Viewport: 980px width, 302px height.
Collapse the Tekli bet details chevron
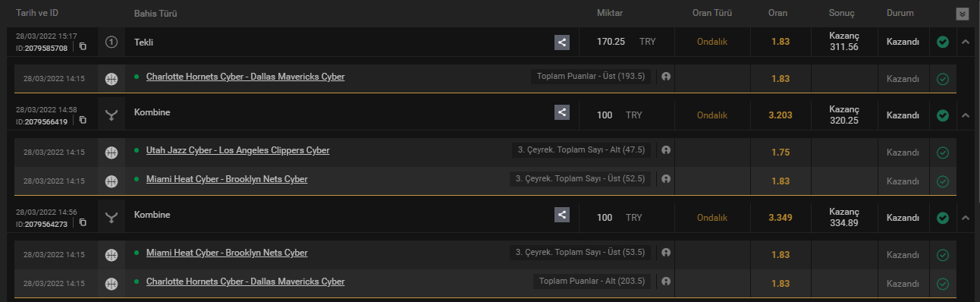pos(966,42)
